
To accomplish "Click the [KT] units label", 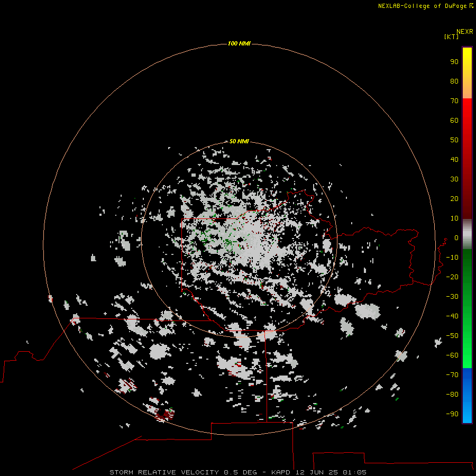I will click(451, 36).
